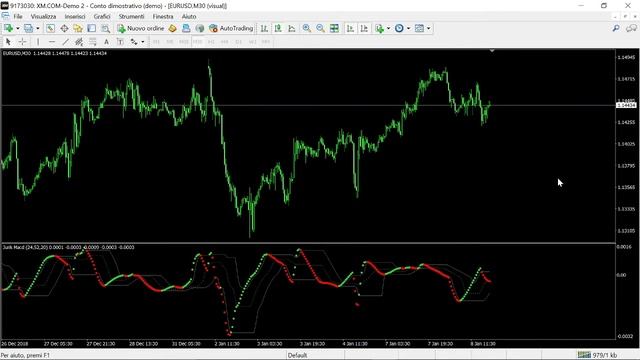This screenshot has height=360, width=640.
Task: Launch MetaEditor from the yellow icon
Action: point(173,28)
